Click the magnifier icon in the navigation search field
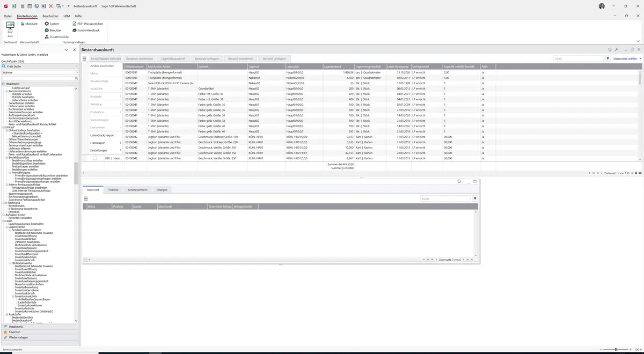This screenshot has width=644, height=354. pos(77,78)
